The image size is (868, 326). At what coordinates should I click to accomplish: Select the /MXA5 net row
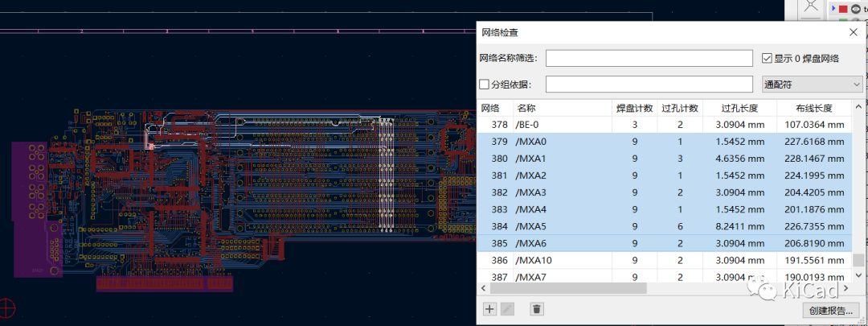click(x=665, y=226)
